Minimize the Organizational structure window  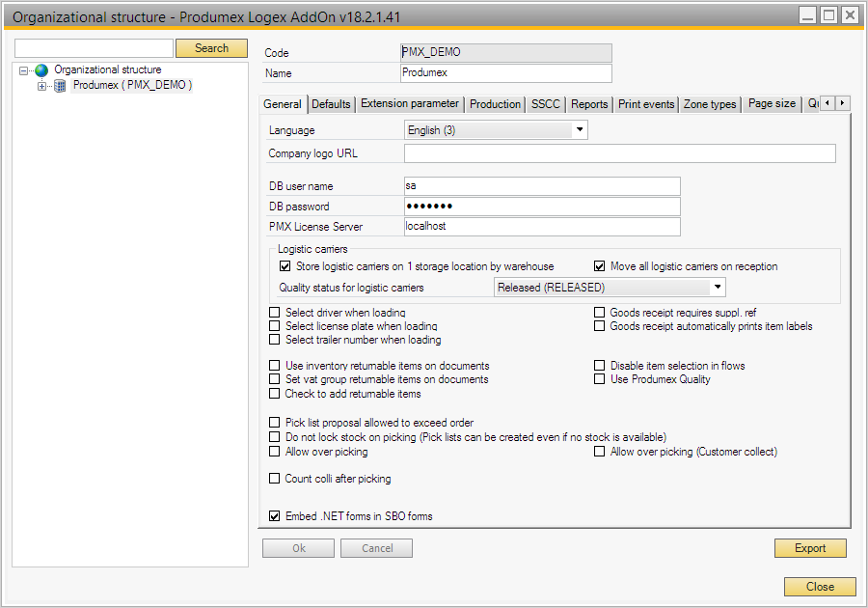click(x=807, y=14)
